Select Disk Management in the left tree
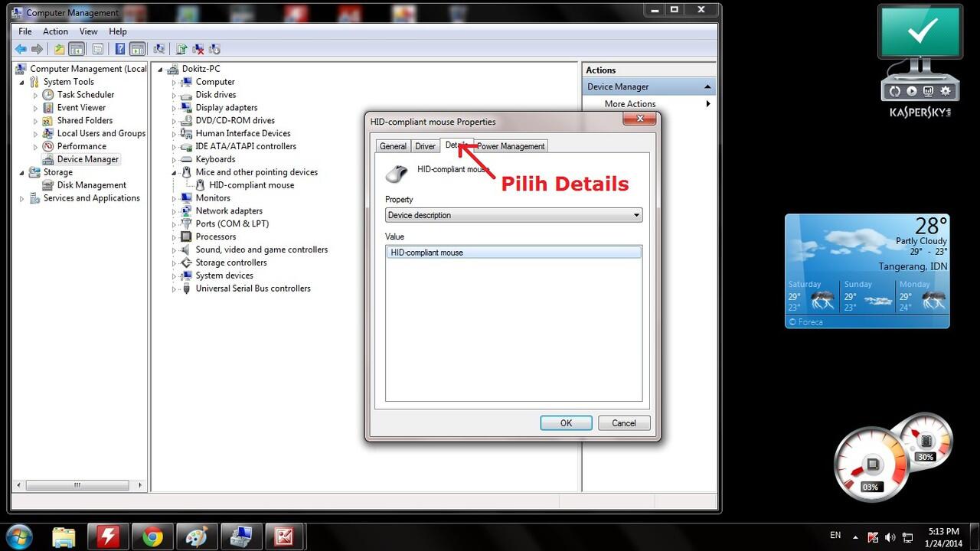Screen dimensions: 980x551 tap(92, 185)
